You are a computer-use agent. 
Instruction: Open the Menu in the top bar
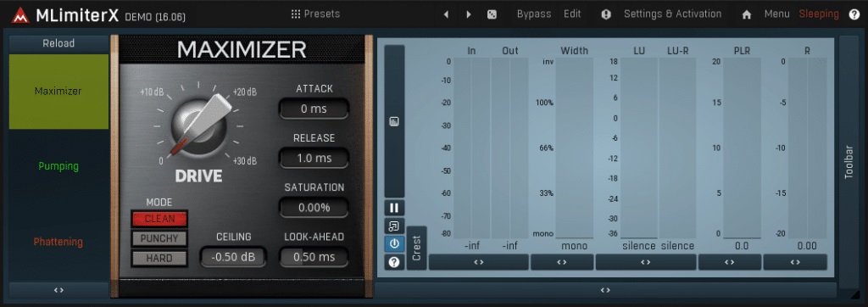(776, 14)
